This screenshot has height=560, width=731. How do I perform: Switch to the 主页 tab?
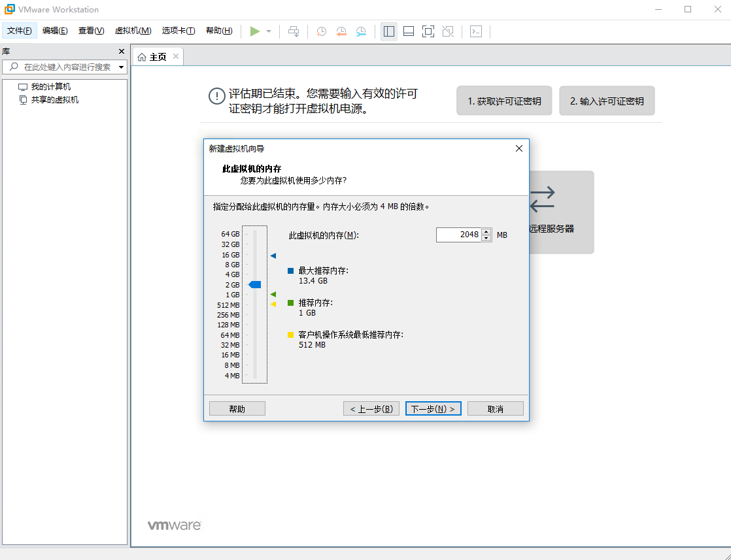point(157,56)
